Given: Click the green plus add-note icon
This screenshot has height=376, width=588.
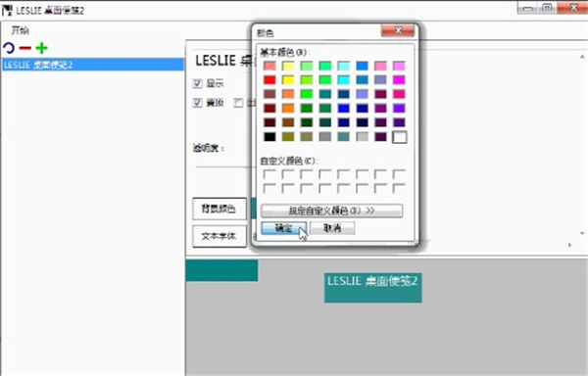Looking at the screenshot, I should point(41,48).
